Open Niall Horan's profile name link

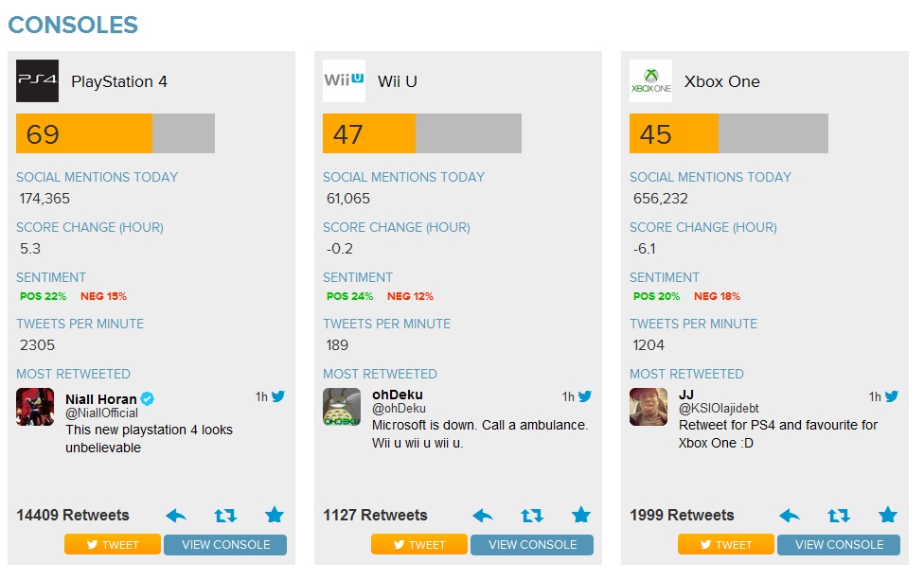click(x=100, y=398)
